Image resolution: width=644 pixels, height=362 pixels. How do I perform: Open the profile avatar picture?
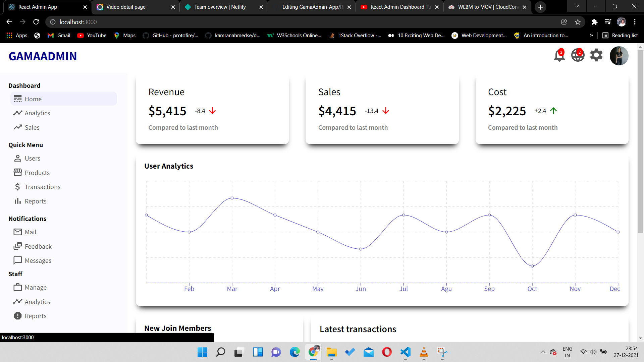coord(619,56)
